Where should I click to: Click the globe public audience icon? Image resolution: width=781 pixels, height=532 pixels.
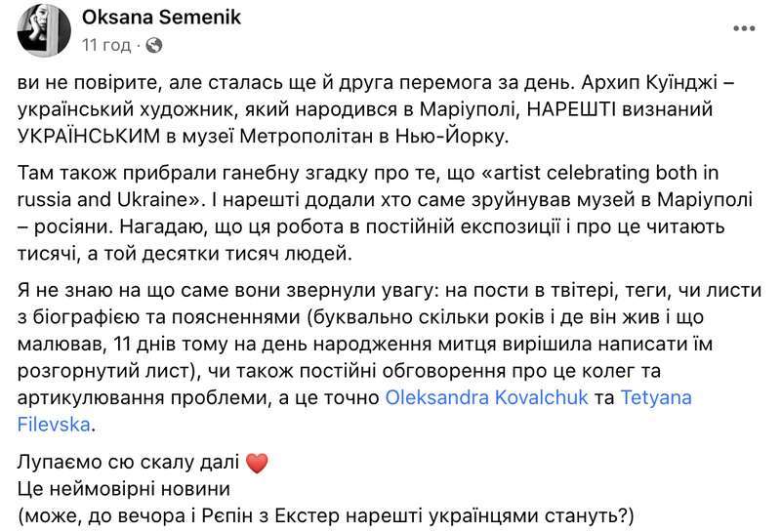pos(155,45)
